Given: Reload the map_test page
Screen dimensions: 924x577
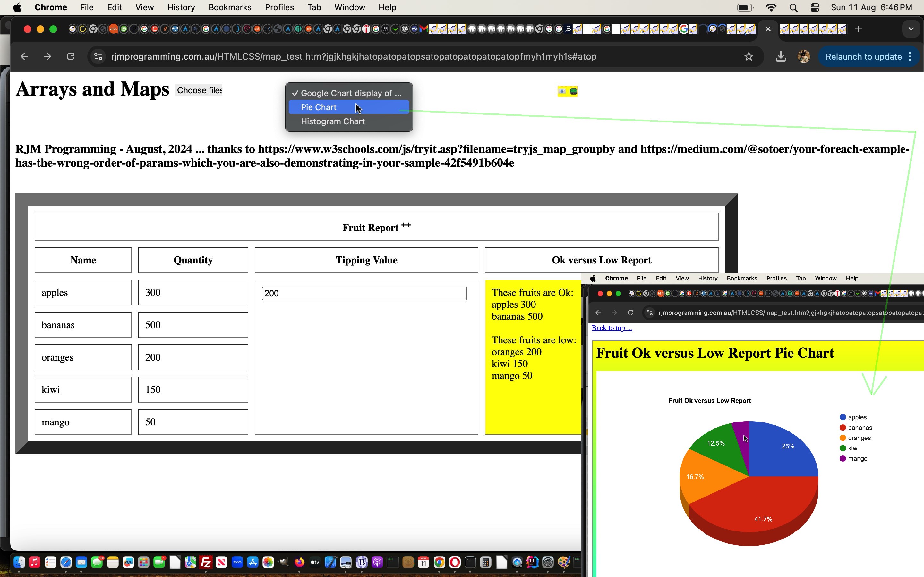Looking at the screenshot, I should point(71,56).
